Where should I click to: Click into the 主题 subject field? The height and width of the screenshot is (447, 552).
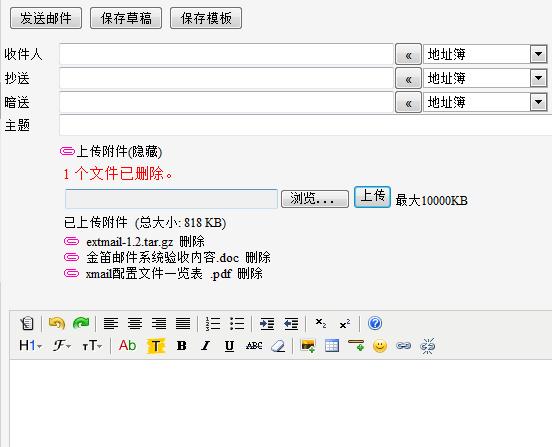[306, 125]
